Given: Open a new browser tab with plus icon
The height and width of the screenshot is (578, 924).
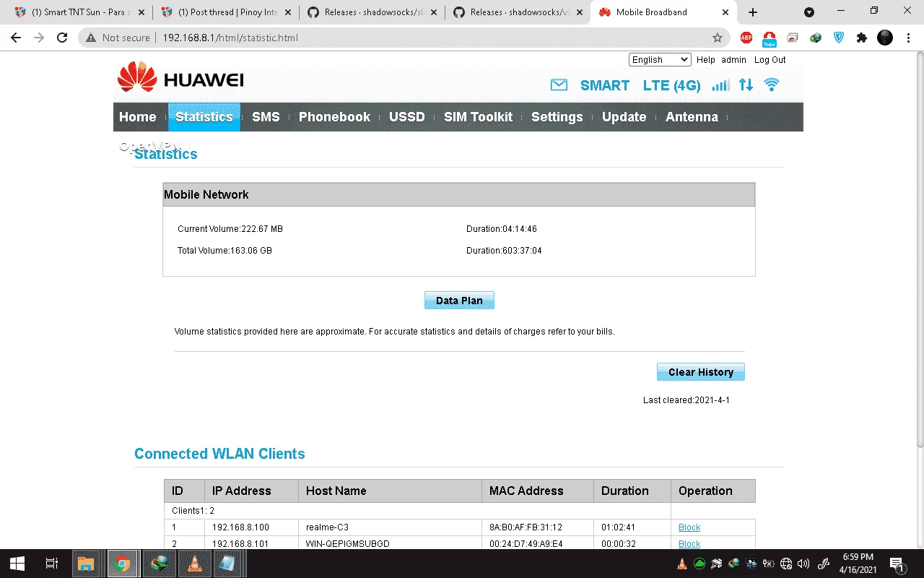Looking at the screenshot, I should click(x=753, y=12).
